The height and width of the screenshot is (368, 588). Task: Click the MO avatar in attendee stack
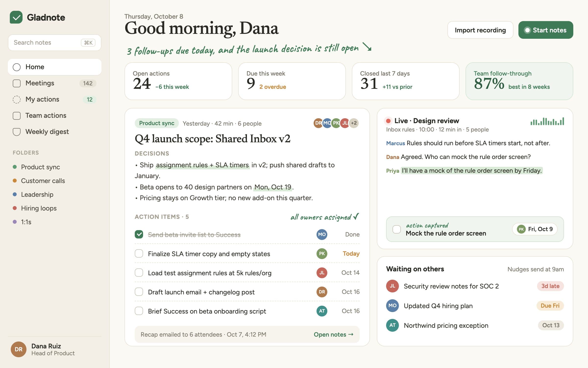pos(327,123)
